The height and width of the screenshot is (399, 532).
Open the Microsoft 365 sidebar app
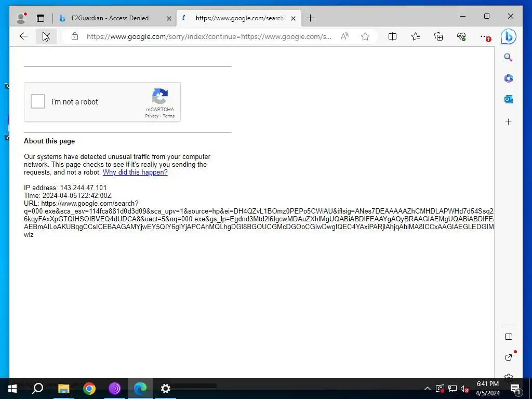[508, 78]
